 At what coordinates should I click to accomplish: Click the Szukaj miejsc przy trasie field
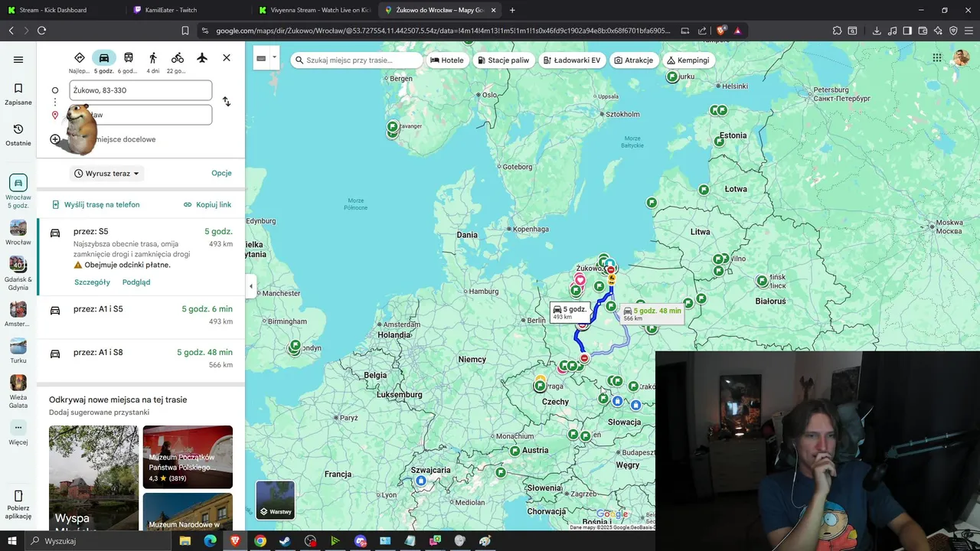(x=357, y=60)
